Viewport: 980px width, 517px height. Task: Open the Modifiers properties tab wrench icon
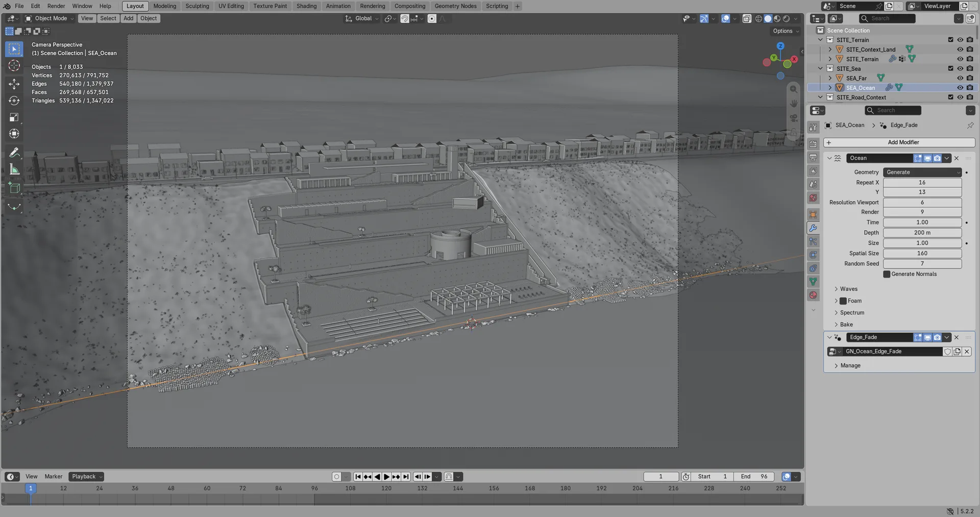coord(813,228)
